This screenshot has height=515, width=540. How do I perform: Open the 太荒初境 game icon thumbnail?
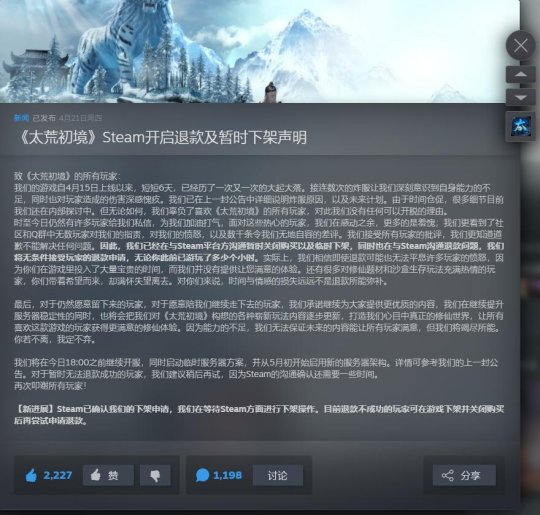[520, 126]
